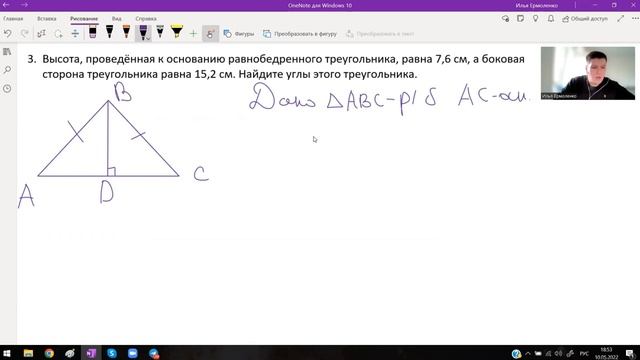This screenshot has width=640, height=360.
Task: Open the Windows Action Center
Action: [x=630, y=353]
